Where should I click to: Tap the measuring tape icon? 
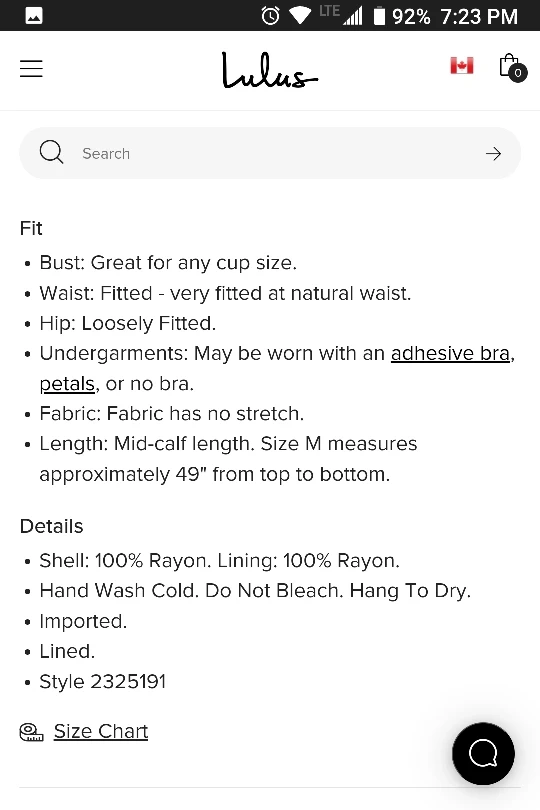(32, 732)
